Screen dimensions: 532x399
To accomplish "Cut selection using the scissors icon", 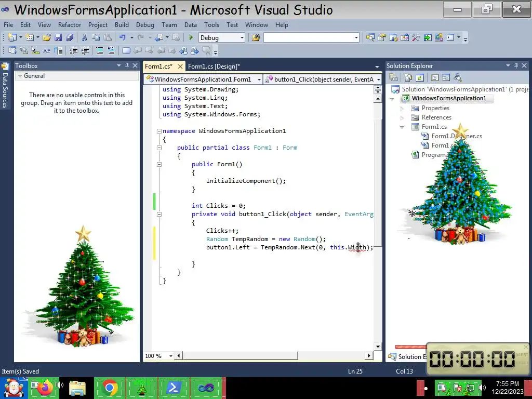I will click(85, 37).
